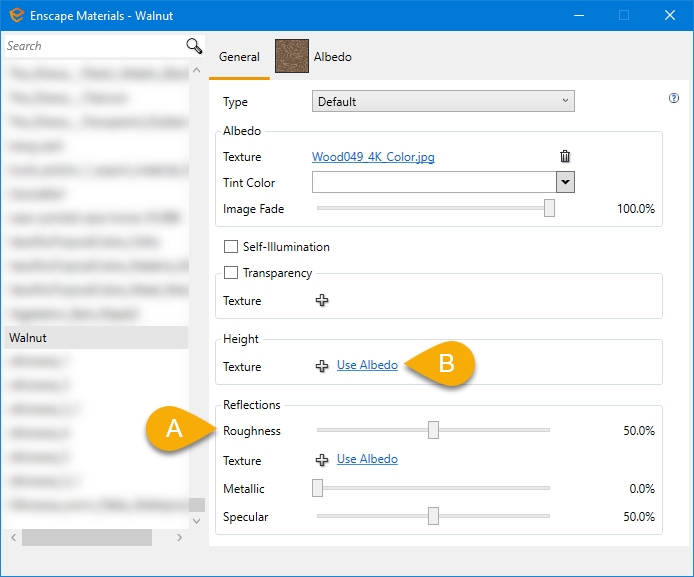Click Use Albedo link under Height
This screenshot has width=694, height=577.
click(367, 366)
